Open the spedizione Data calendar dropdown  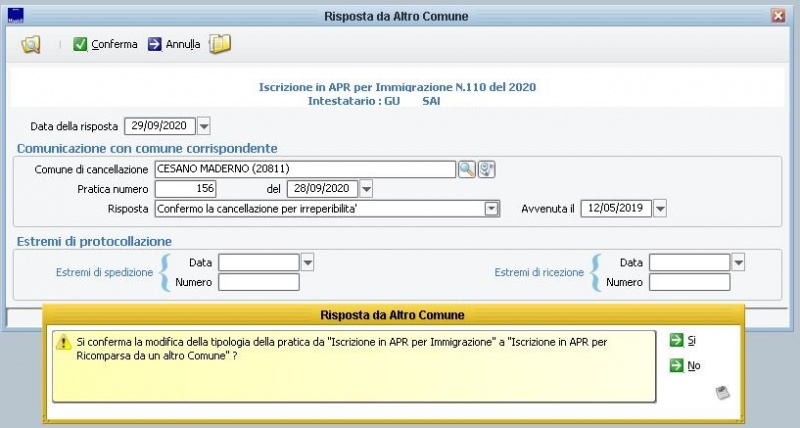tap(307, 263)
